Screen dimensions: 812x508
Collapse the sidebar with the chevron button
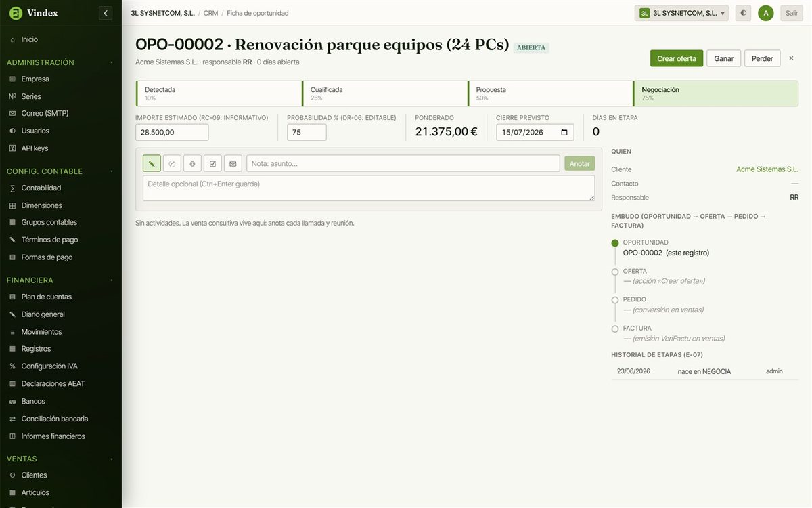(105, 13)
